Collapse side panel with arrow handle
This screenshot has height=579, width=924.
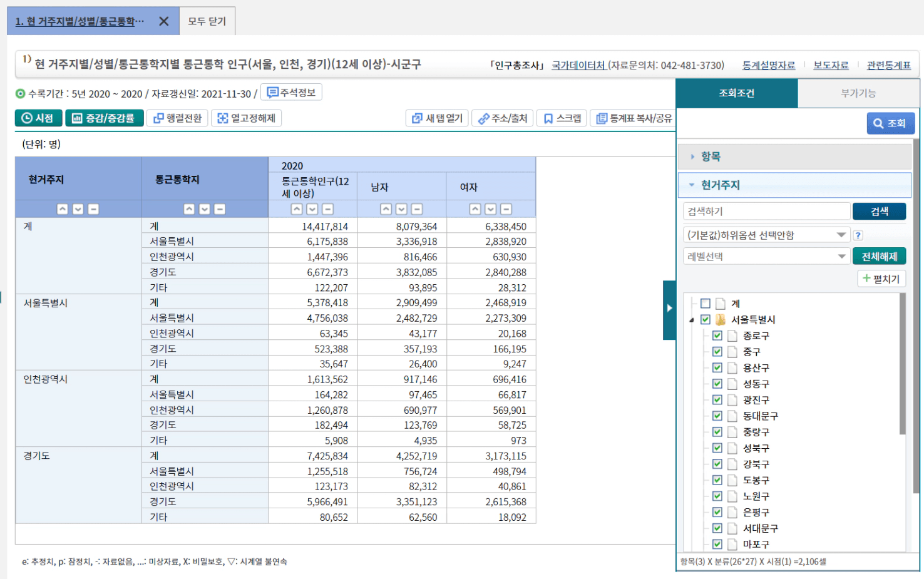click(x=669, y=308)
